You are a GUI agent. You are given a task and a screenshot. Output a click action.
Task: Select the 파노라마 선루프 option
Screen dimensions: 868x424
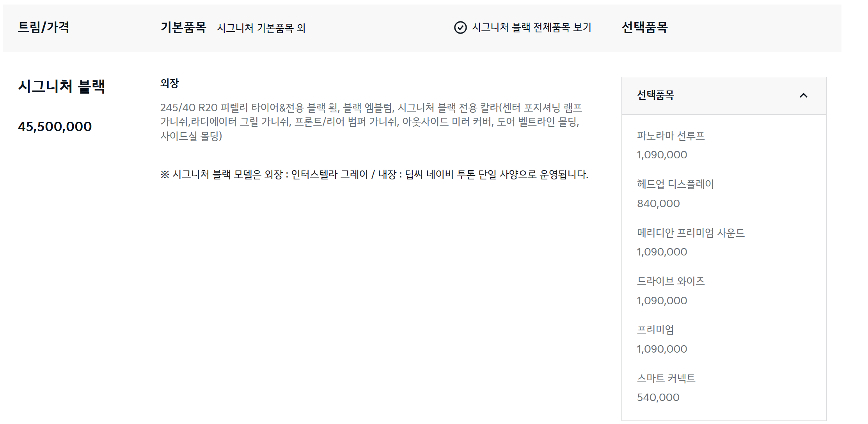click(x=671, y=137)
